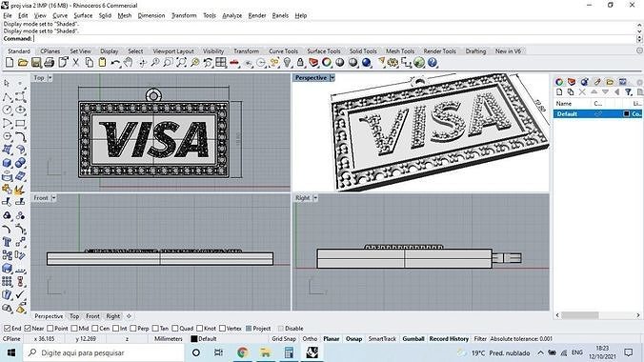This screenshot has width=644, height=362.
Task: Open the Top viewport dropdown arrow
Action: click(x=50, y=78)
